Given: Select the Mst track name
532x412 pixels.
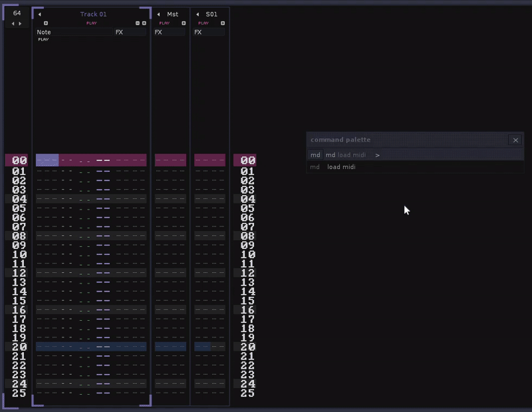Looking at the screenshot, I should [172, 14].
